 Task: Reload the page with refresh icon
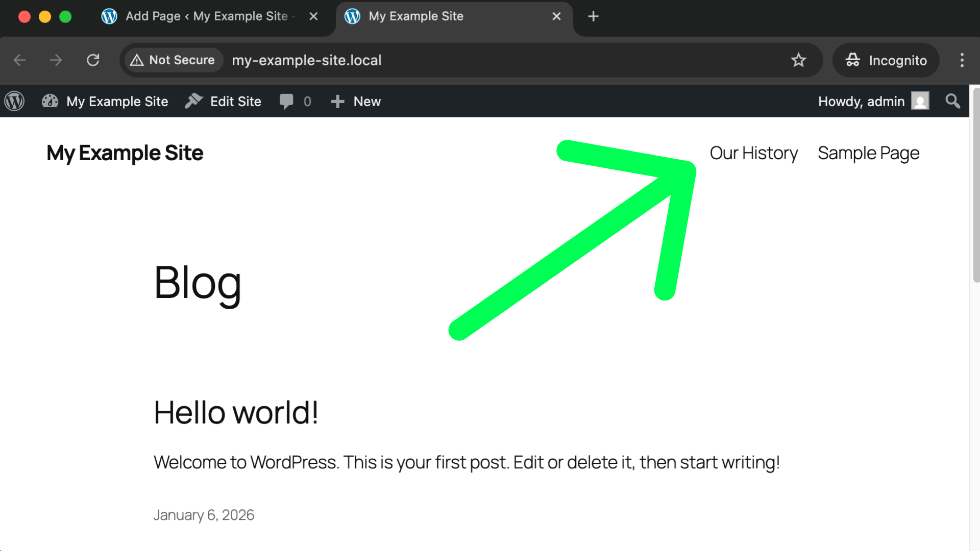93,60
